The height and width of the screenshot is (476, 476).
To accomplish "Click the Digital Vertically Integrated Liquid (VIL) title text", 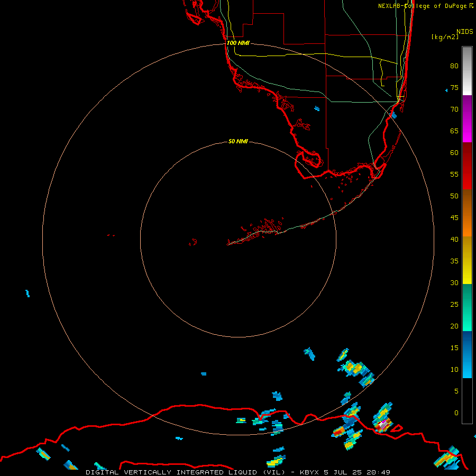I will point(186,472).
